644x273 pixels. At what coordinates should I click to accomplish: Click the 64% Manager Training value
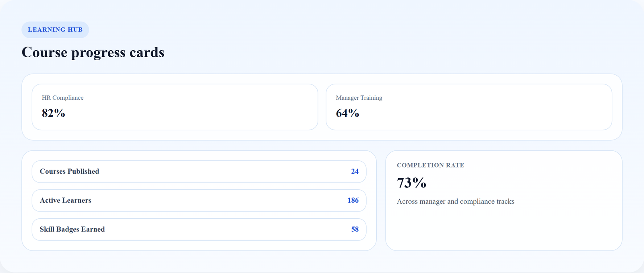[x=347, y=113]
